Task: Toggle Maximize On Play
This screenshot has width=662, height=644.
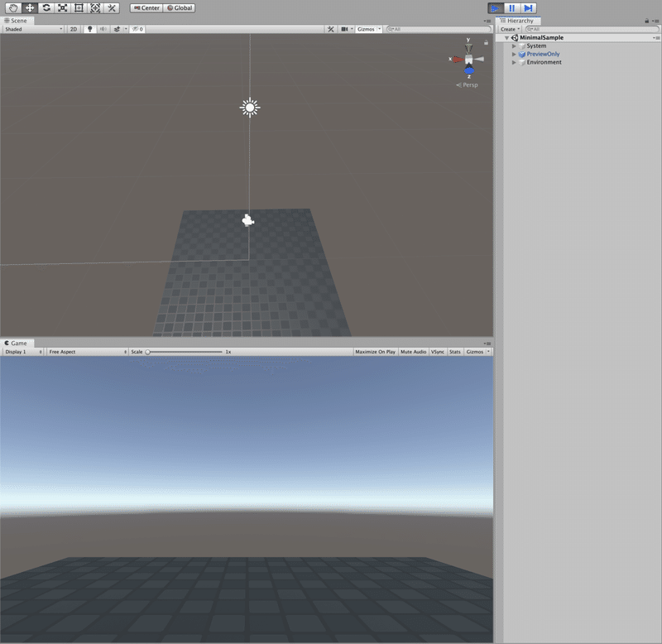Action: 376,352
